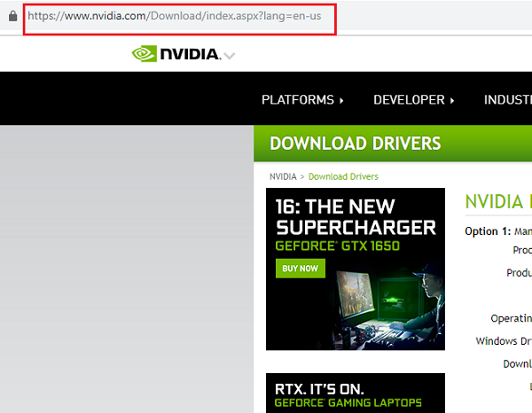The width and height of the screenshot is (532, 413).
Task: Open the DEVELOPER menu
Action: pos(409,99)
